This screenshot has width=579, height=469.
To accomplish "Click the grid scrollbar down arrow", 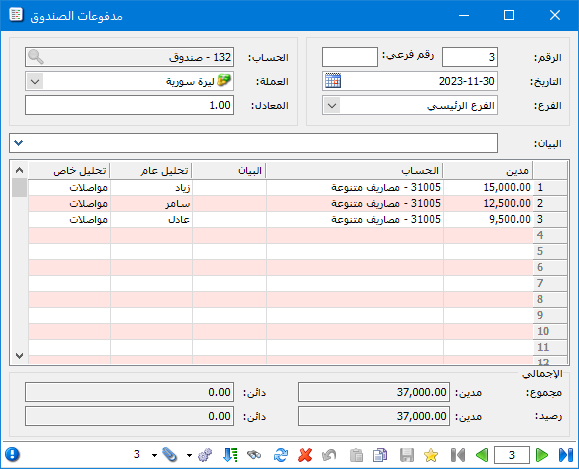I will click(x=20, y=356).
